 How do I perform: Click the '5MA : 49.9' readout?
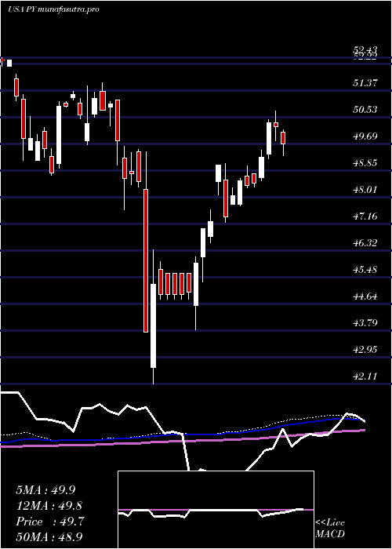[x=45, y=490]
